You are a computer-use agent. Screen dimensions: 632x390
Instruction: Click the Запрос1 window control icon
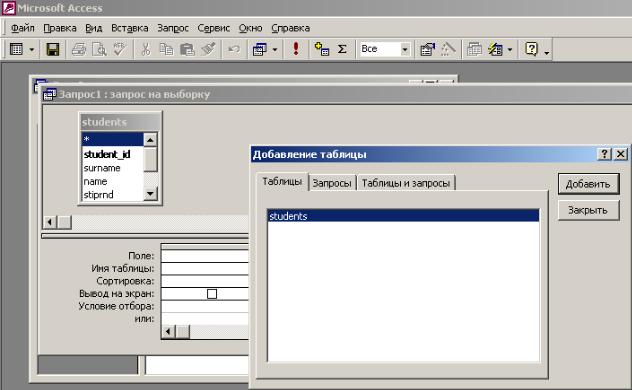coord(49,95)
